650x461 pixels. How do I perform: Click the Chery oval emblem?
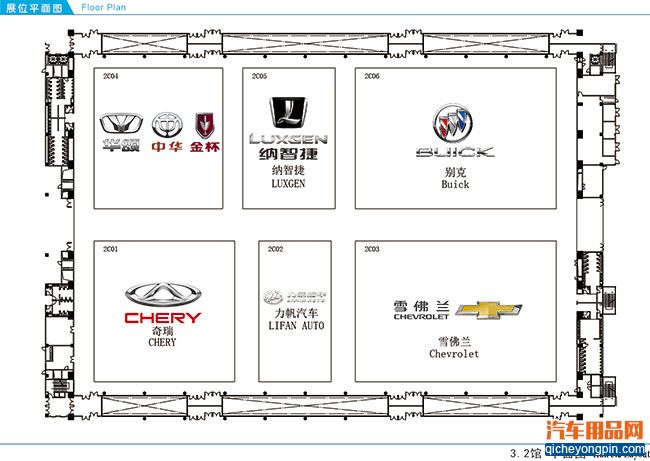[x=163, y=294]
